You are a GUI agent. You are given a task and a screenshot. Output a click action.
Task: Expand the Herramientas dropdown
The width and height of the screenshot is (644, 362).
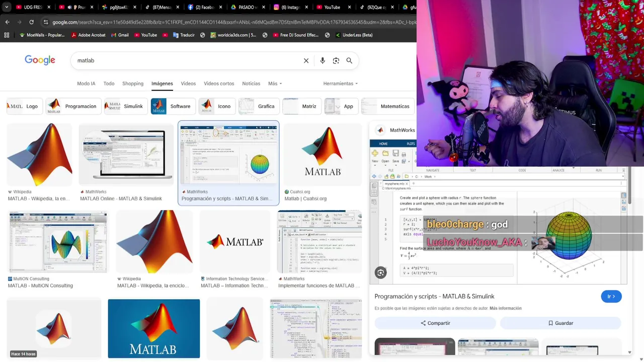pyautogui.click(x=341, y=83)
